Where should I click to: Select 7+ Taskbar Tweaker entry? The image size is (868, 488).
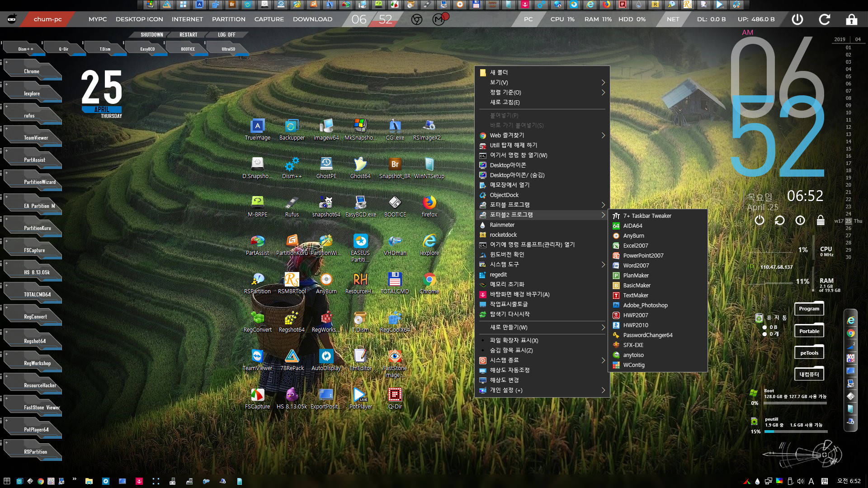pos(658,216)
